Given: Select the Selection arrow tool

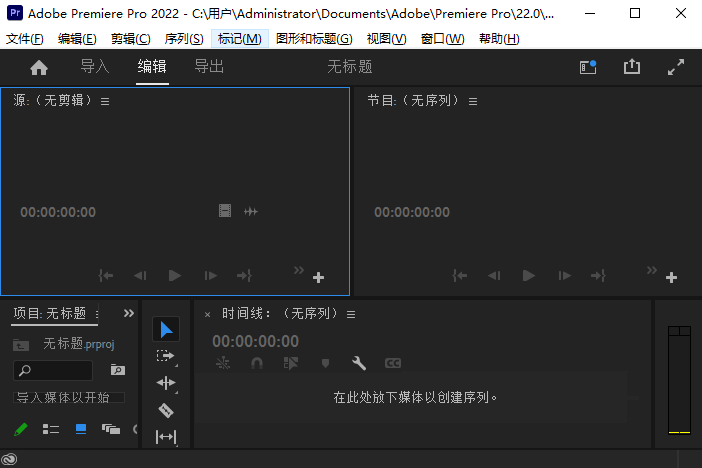Looking at the screenshot, I should 166,330.
